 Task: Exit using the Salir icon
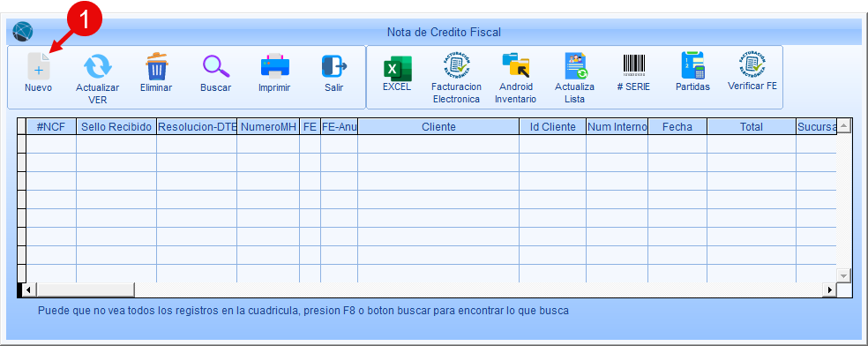[x=333, y=66]
